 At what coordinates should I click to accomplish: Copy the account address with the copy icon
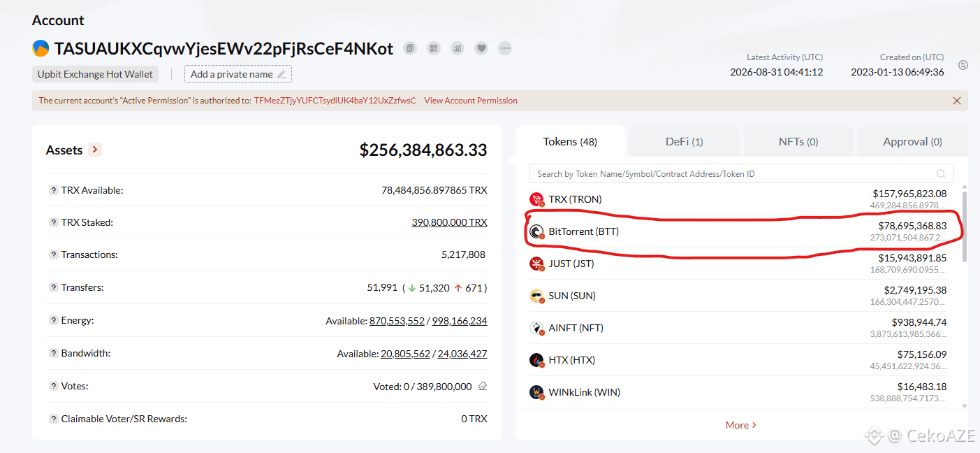(x=411, y=48)
